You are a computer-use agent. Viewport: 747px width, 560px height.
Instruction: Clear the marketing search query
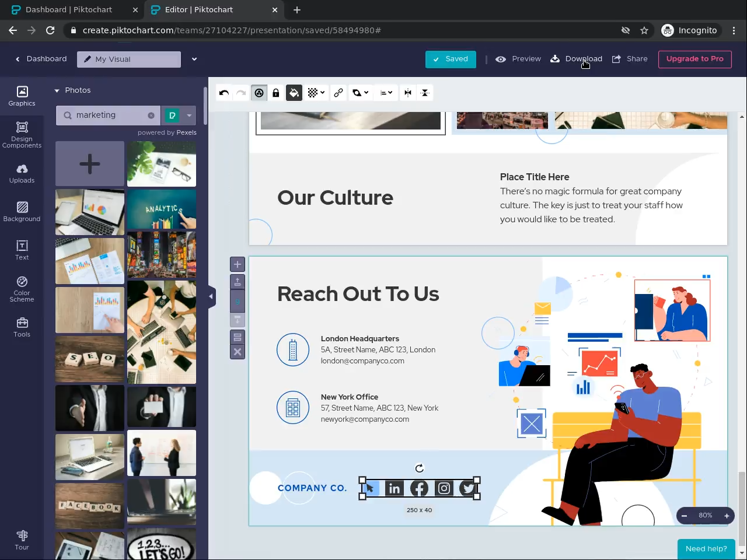pos(151,116)
